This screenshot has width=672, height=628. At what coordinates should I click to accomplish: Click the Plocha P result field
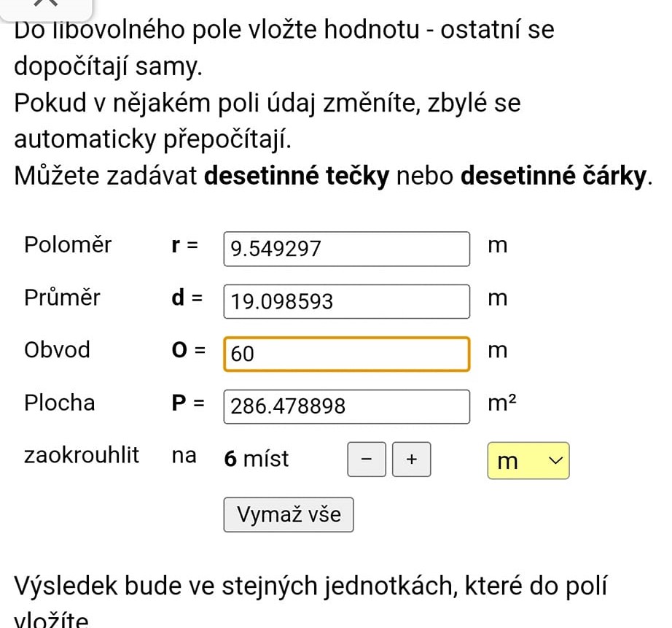(x=347, y=406)
